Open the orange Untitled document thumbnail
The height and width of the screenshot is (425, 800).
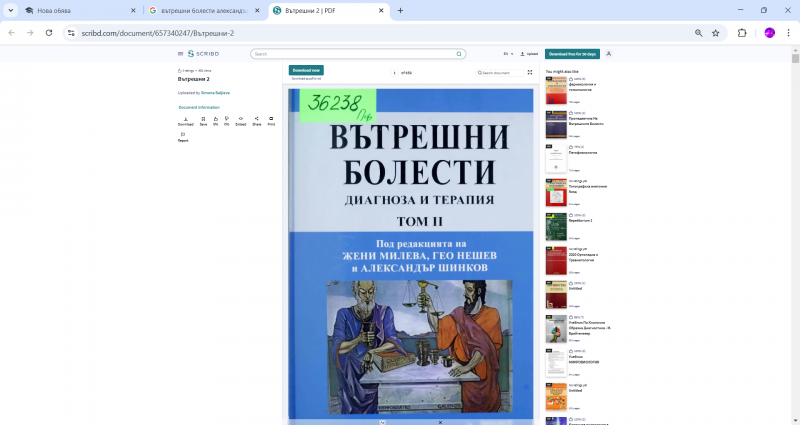tap(556, 397)
